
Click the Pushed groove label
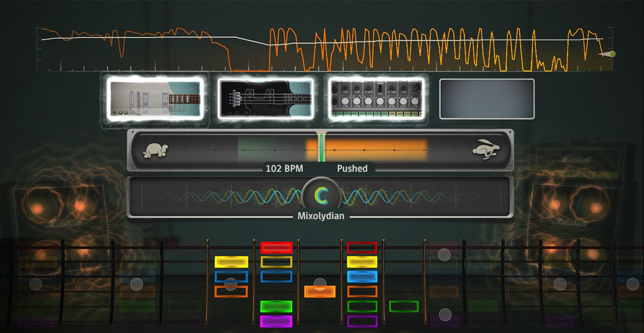tap(352, 169)
